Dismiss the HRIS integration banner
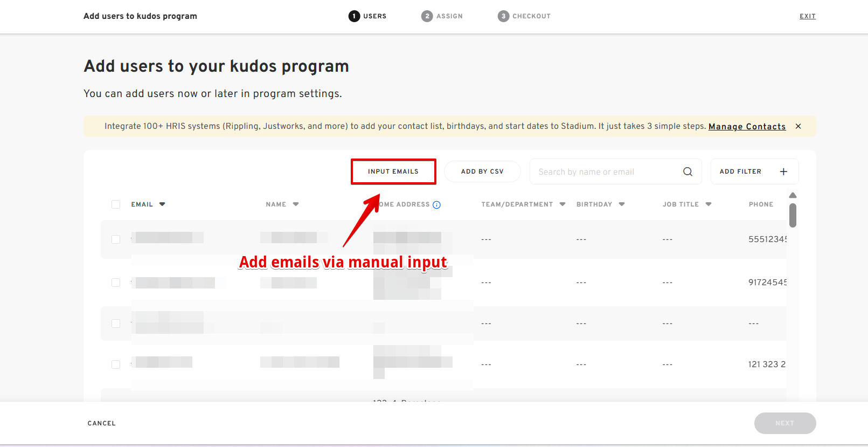 click(x=798, y=126)
